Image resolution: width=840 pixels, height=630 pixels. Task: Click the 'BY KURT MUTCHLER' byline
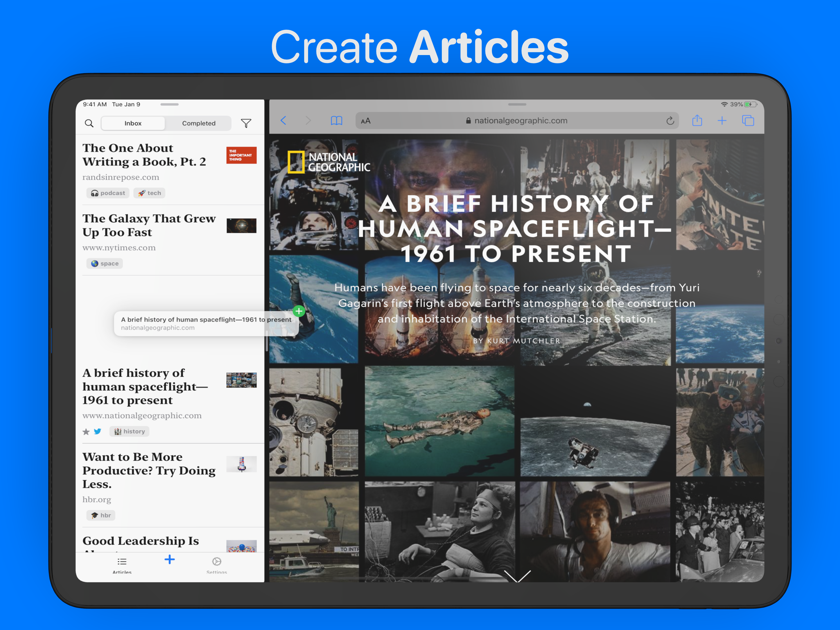tap(517, 341)
